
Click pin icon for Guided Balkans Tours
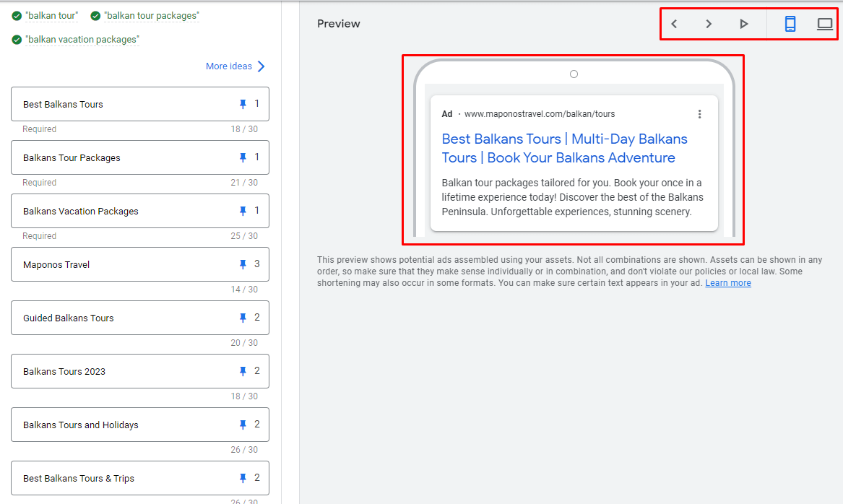(x=243, y=318)
